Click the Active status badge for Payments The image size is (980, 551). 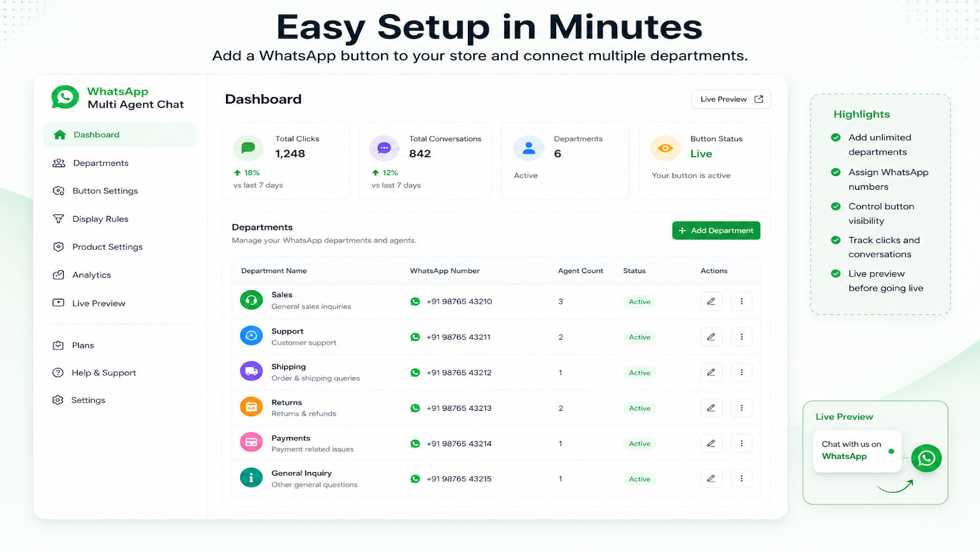[x=639, y=443]
